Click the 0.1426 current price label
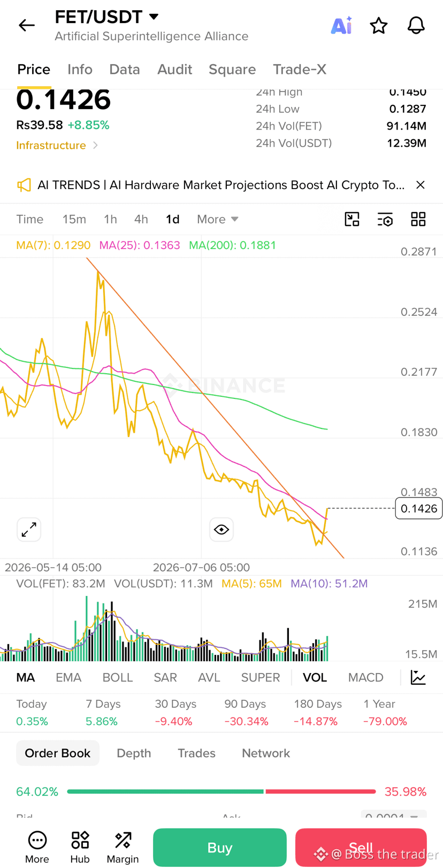 click(x=419, y=509)
